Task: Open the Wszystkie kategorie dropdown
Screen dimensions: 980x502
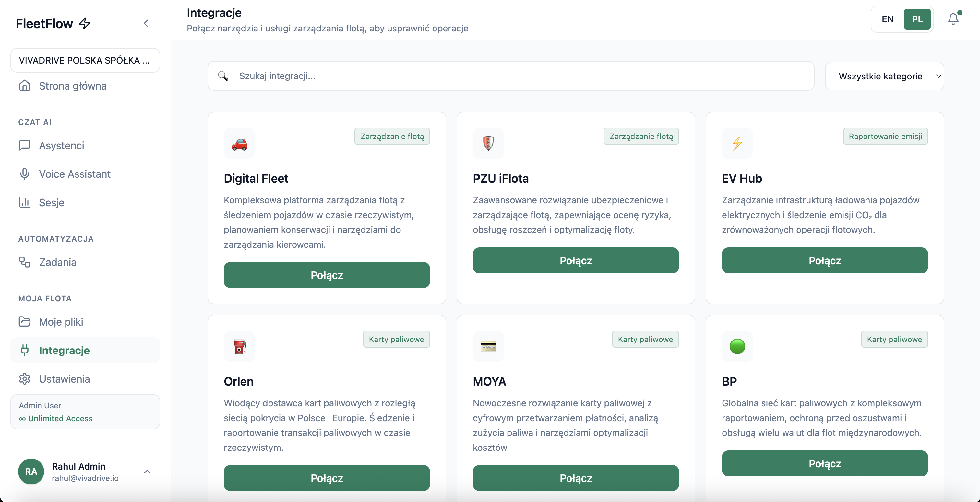Action: pyautogui.click(x=884, y=76)
